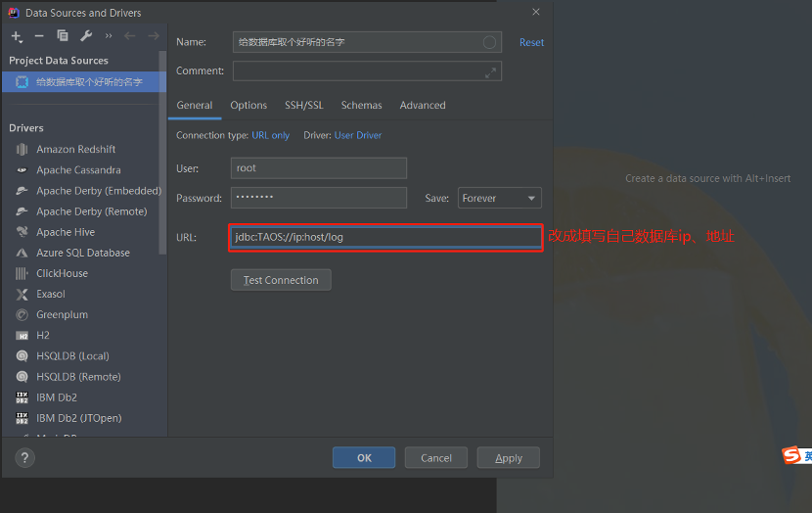Click the OK button

pos(364,458)
